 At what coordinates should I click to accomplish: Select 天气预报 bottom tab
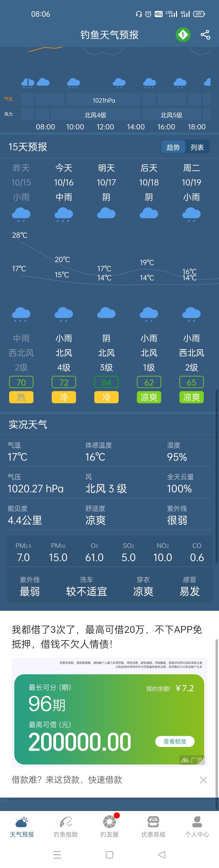point(22,827)
